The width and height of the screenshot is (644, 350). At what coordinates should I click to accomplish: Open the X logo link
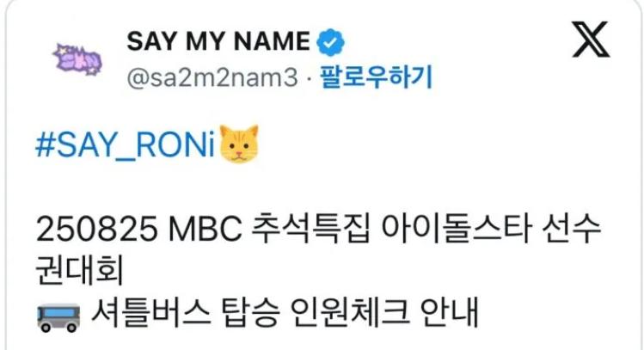pos(591,40)
